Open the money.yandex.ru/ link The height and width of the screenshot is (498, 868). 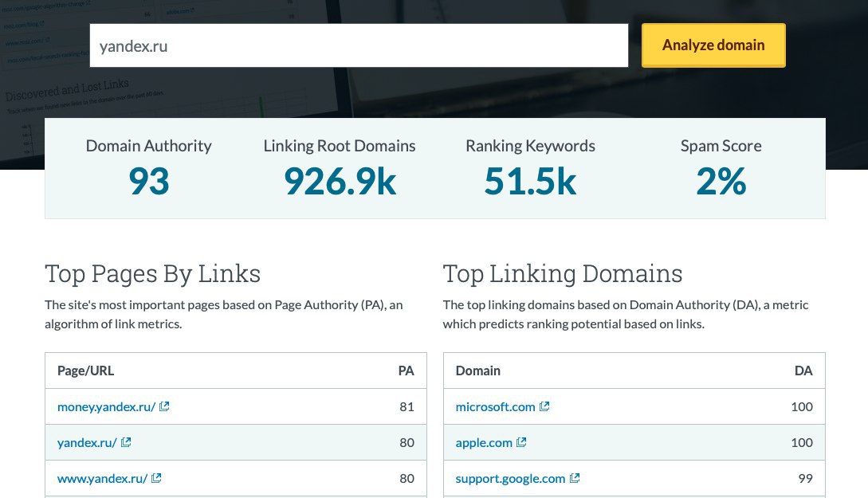click(106, 406)
